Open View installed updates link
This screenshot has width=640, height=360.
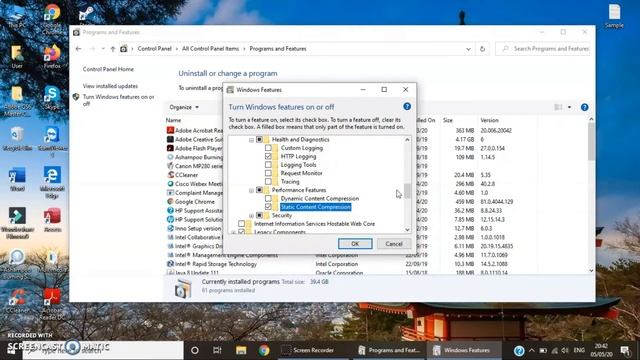[x=110, y=86]
